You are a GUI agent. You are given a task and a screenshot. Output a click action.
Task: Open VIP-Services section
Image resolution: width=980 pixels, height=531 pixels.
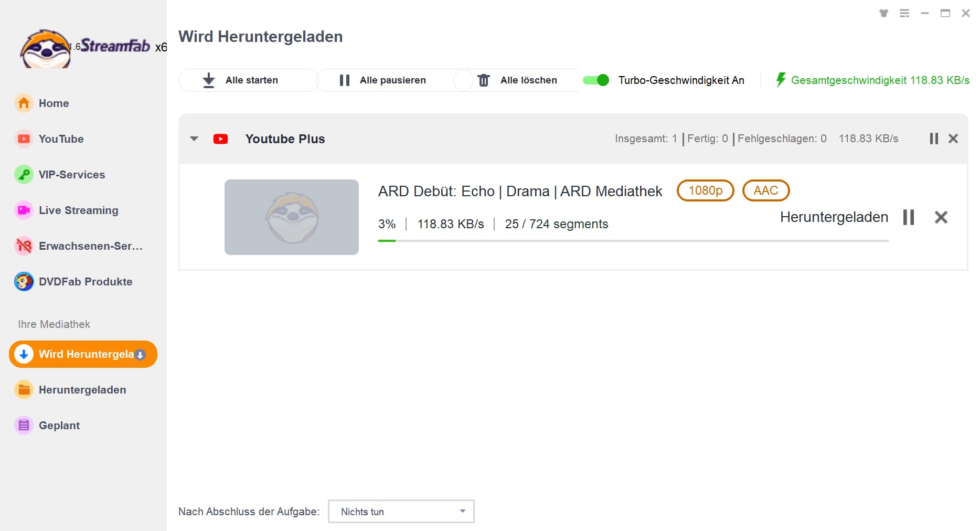coord(83,175)
